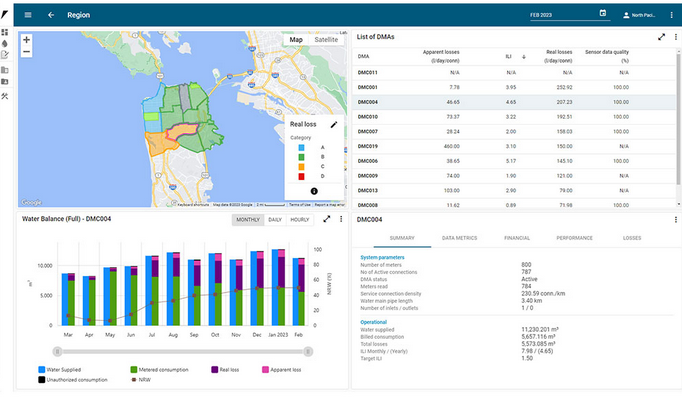This screenshot has height=397, width=682.
Task: Open the North Paci... user account menu
Action: pyautogui.click(x=639, y=15)
